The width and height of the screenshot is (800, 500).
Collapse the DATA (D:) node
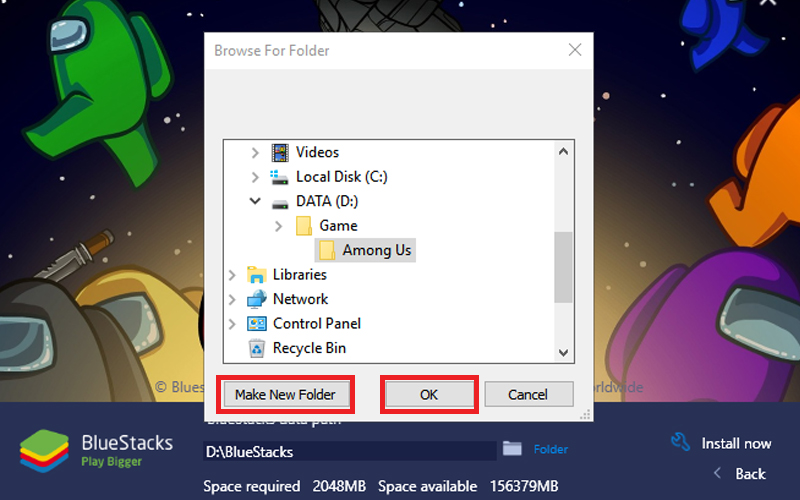[255, 201]
